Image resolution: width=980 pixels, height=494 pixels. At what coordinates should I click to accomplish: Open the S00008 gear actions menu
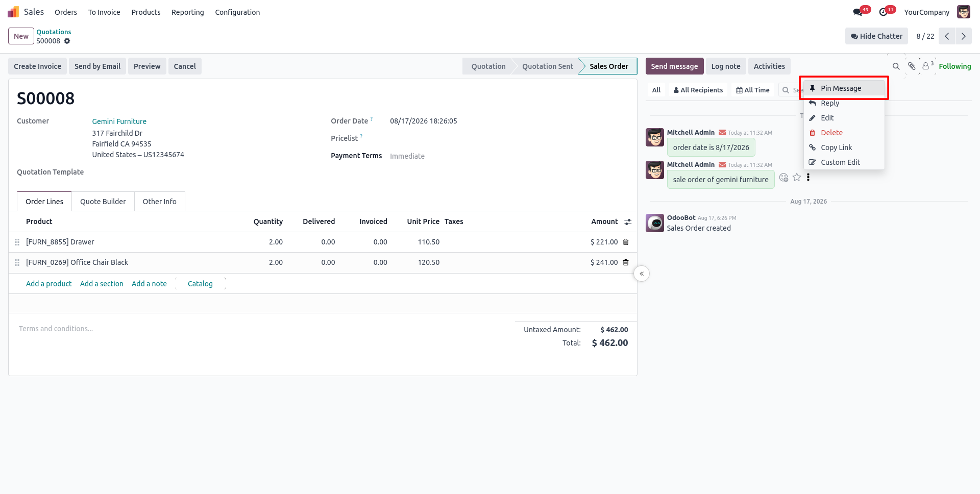(67, 41)
